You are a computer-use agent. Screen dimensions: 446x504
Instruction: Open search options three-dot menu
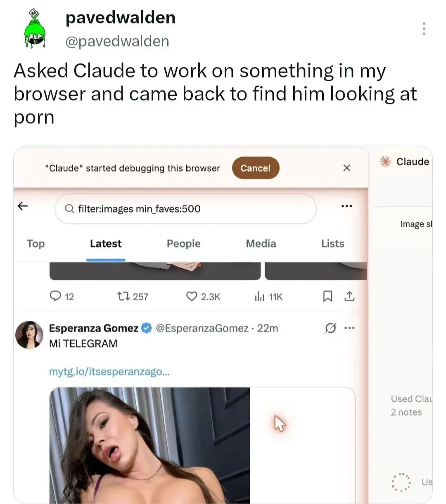pos(346,206)
